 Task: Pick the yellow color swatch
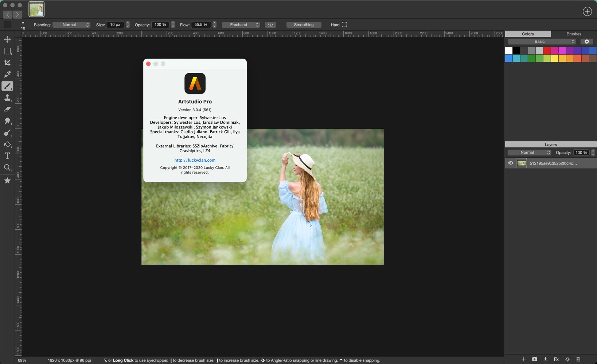point(555,58)
